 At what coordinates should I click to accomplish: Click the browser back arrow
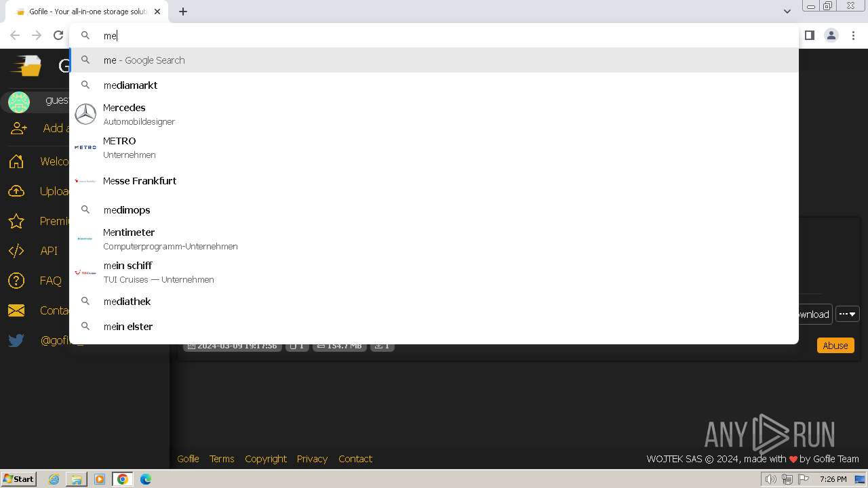coord(15,35)
